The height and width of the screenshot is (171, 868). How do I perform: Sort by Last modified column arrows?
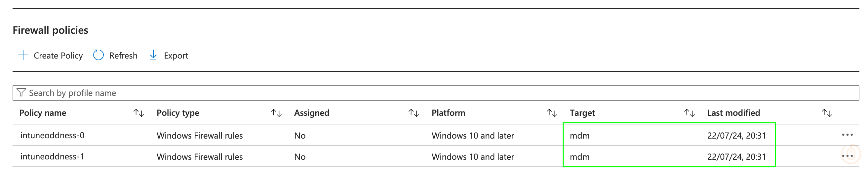click(x=827, y=113)
